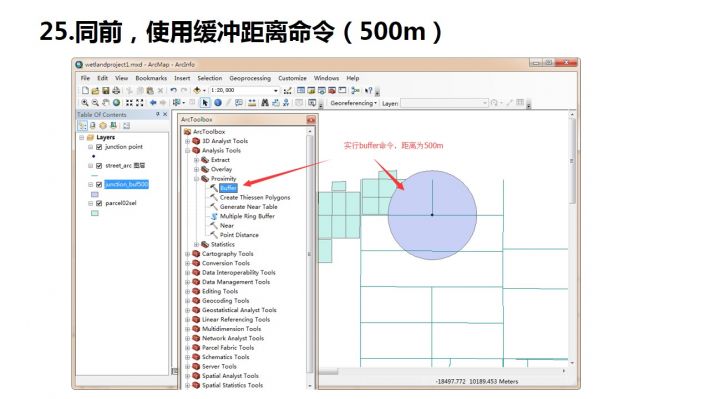Click the Add Data button
The width and height of the screenshot is (710, 399).
coord(197,91)
